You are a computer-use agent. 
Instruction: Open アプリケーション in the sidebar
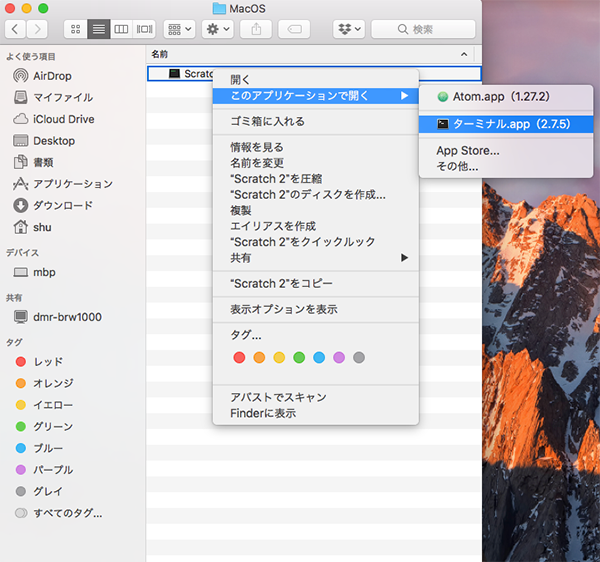[63, 184]
